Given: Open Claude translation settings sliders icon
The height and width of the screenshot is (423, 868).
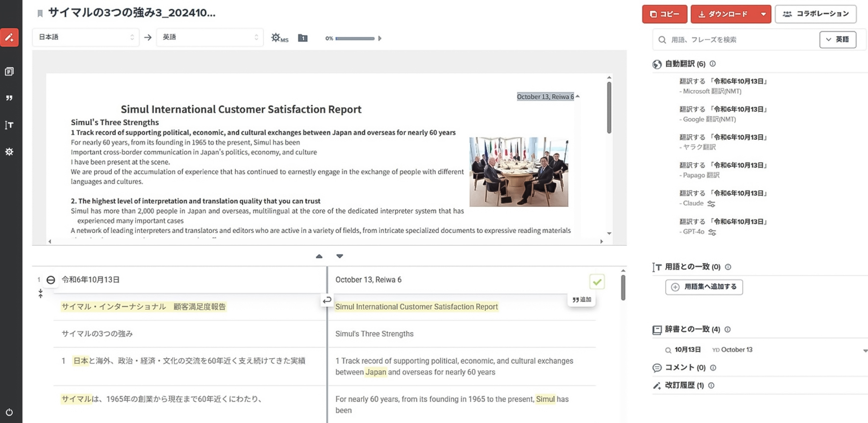Looking at the screenshot, I should 711,204.
